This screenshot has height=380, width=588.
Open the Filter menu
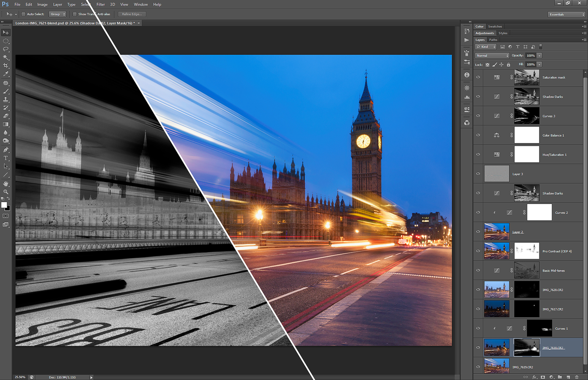(x=100, y=4)
